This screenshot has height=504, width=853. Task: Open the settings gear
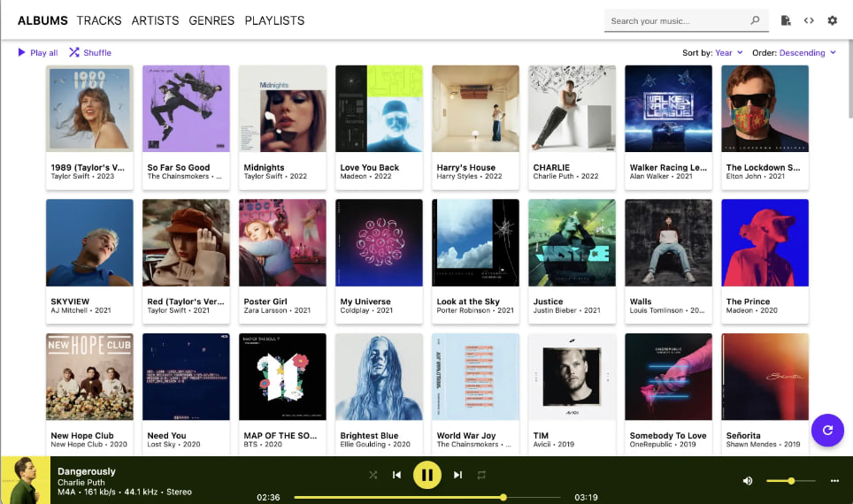833,20
